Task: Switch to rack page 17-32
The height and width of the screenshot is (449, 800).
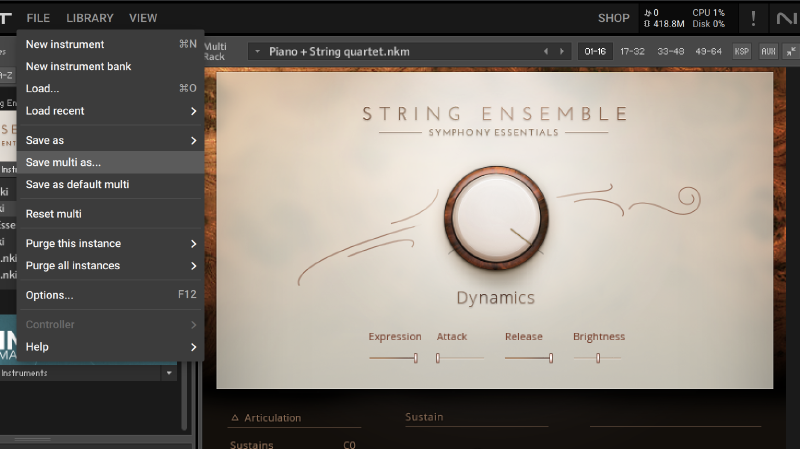Action: click(x=632, y=52)
